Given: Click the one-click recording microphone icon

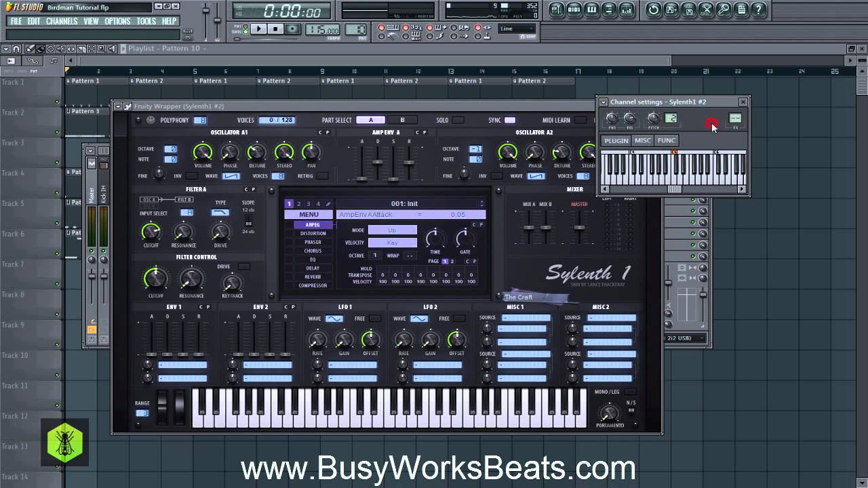Looking at the screenshot, I should click(724, 10).
